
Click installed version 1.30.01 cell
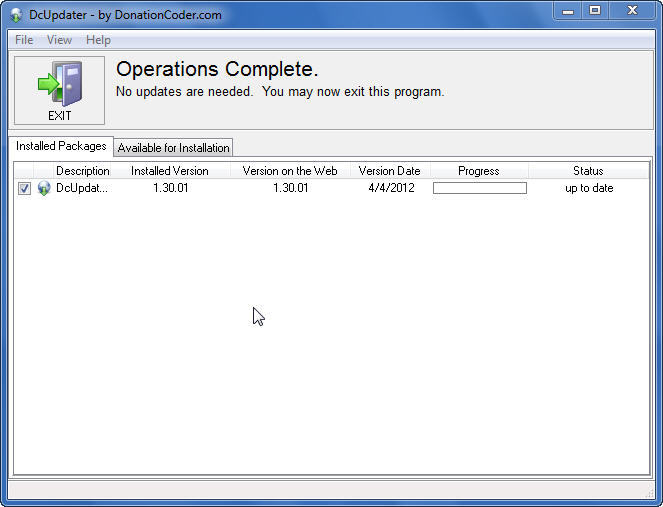coord(170,188)
